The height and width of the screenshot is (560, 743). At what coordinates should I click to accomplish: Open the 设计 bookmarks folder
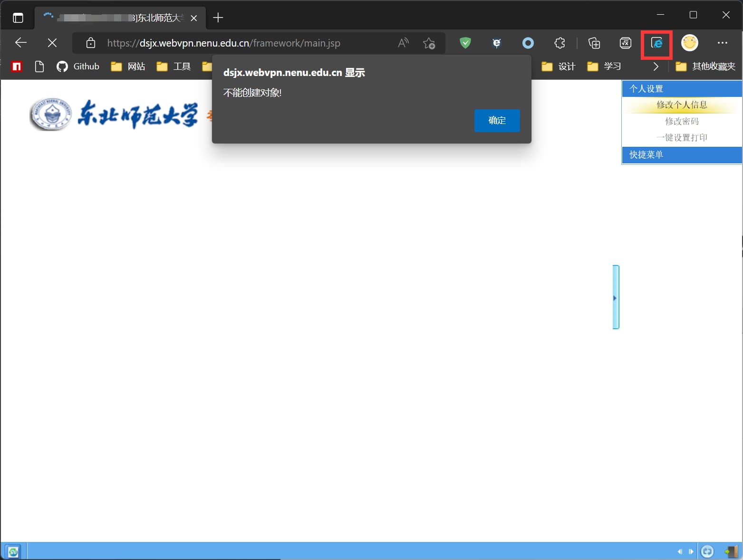(x=559, y=66)
